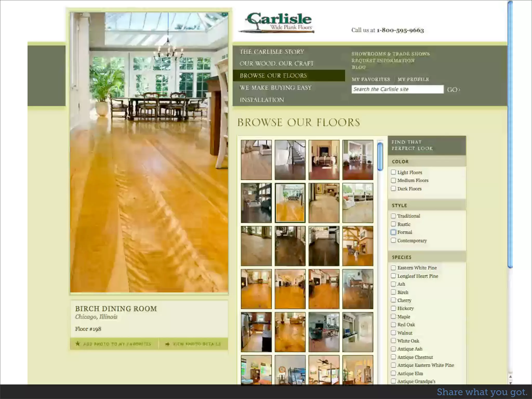The image size is (532, 399).
Task: Select We Make Buying Easy
Action: point(275,88)
